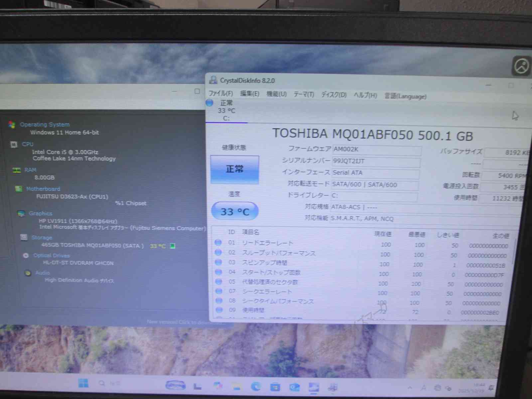Open the 機能(U) menu
The width and height of the screenshot is (532, 399).
(x=276, y=94)
